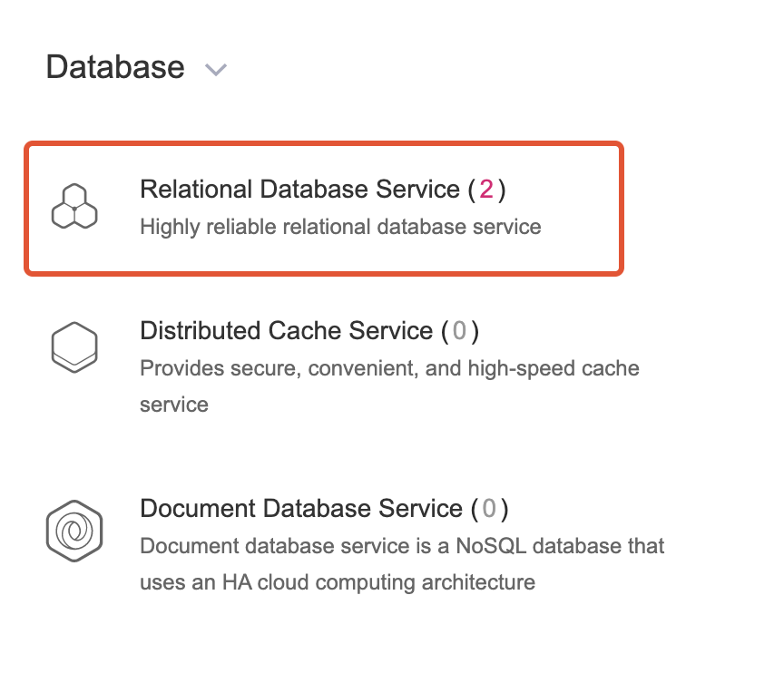Click the highlighted Relational Database Service card
This screenshot has height=673, width=784.
[324, 209]
